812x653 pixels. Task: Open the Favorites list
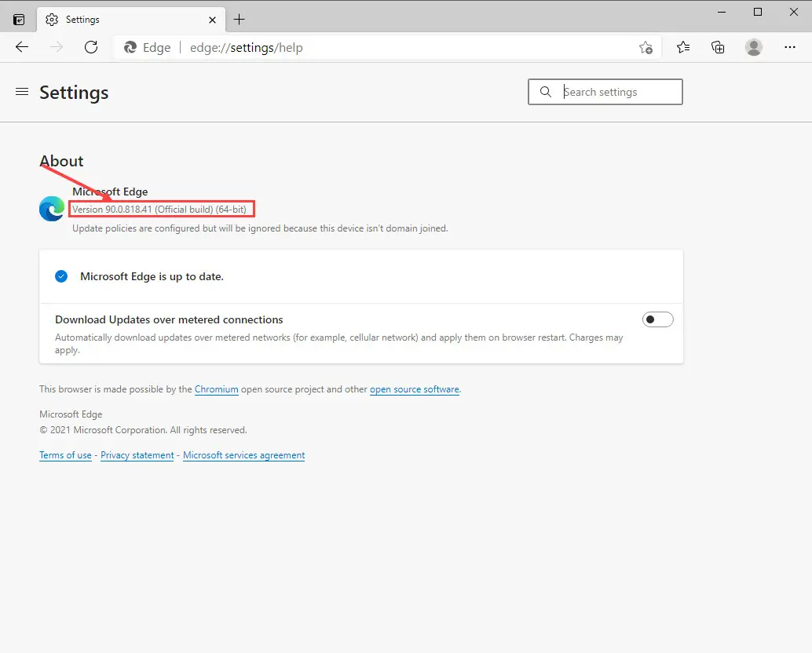click(683, 48)
